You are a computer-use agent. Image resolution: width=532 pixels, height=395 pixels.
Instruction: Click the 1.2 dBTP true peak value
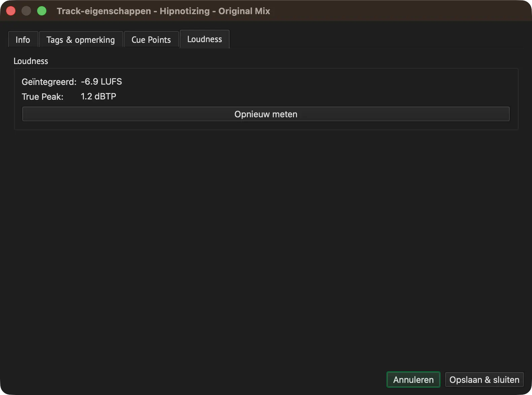point(98,96)
